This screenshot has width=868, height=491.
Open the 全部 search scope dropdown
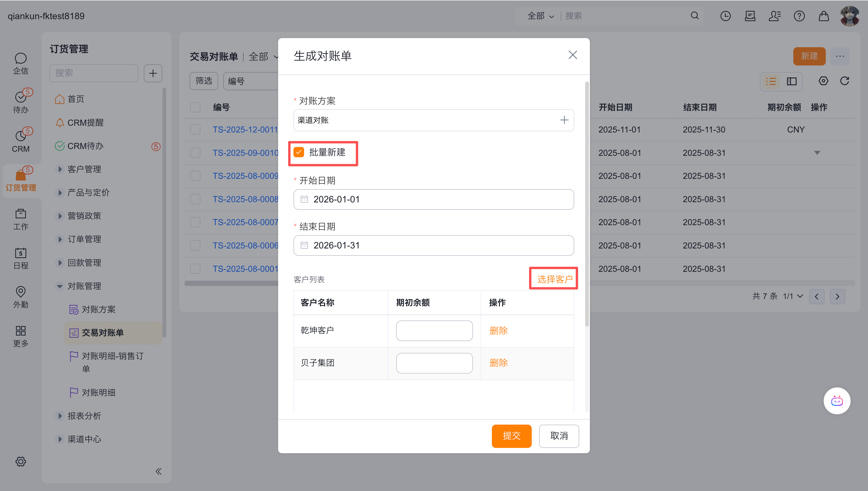541,16
